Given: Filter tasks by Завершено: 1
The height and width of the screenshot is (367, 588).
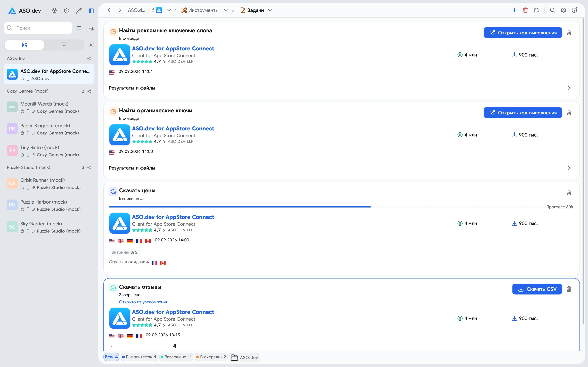Looking at the screenshot, I should 176,357.
